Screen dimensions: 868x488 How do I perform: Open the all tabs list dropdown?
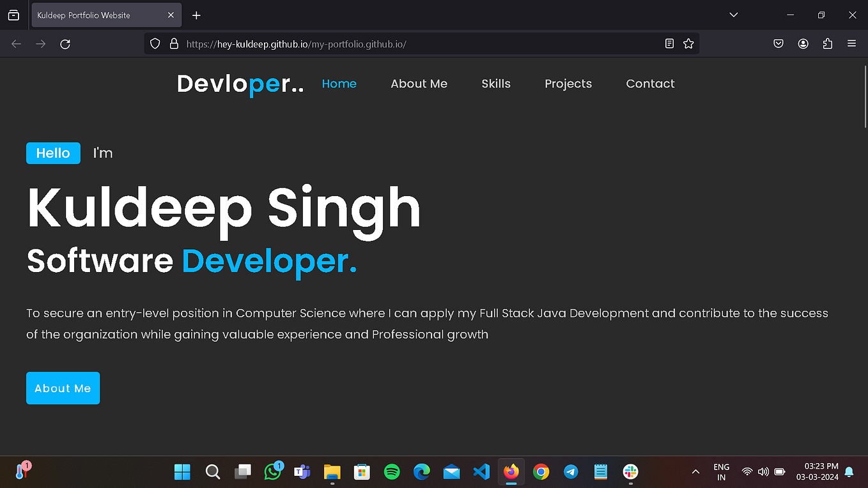(733, 15)
